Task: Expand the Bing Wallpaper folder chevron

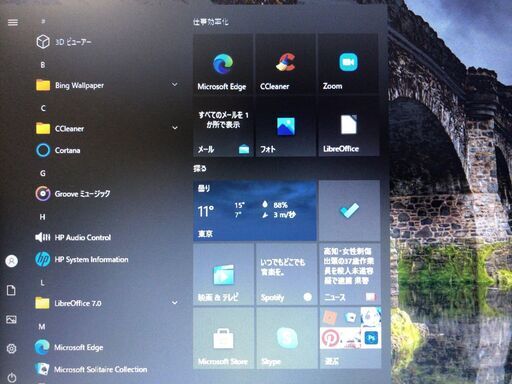Action: (x=175, y=85)
